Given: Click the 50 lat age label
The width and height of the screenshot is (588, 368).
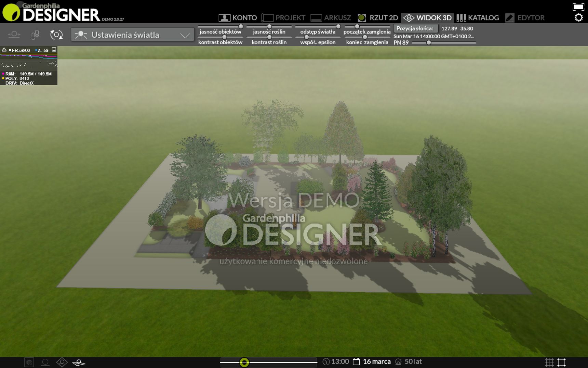Looking at the screenshot, I should pos(413,361).
